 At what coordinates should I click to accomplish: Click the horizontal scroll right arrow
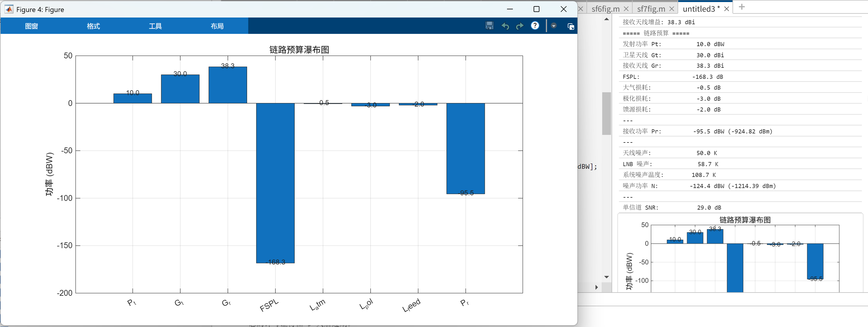pos(596,287)
